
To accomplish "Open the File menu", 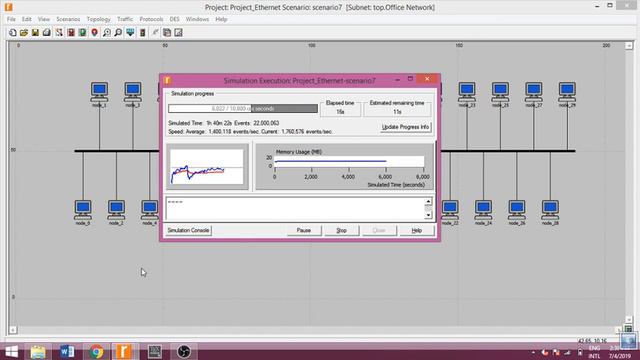I will pos(11,19).
